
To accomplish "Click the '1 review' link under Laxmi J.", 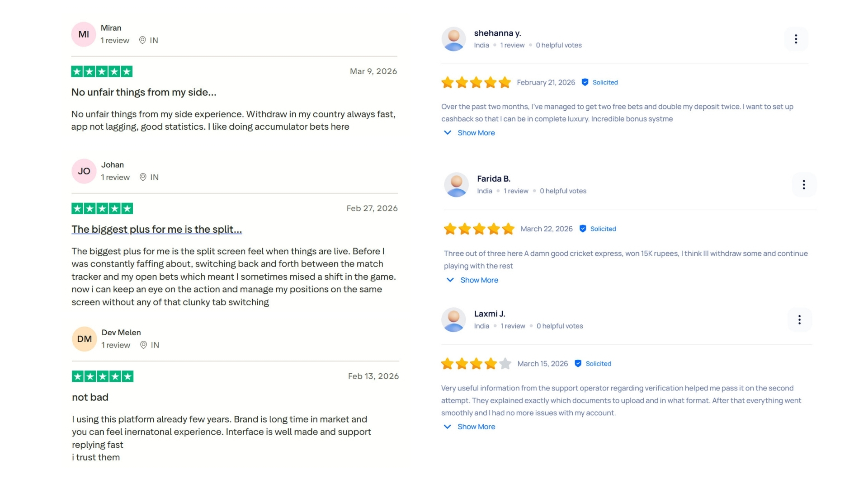I will pyautogui.click(x=512, y=325).
